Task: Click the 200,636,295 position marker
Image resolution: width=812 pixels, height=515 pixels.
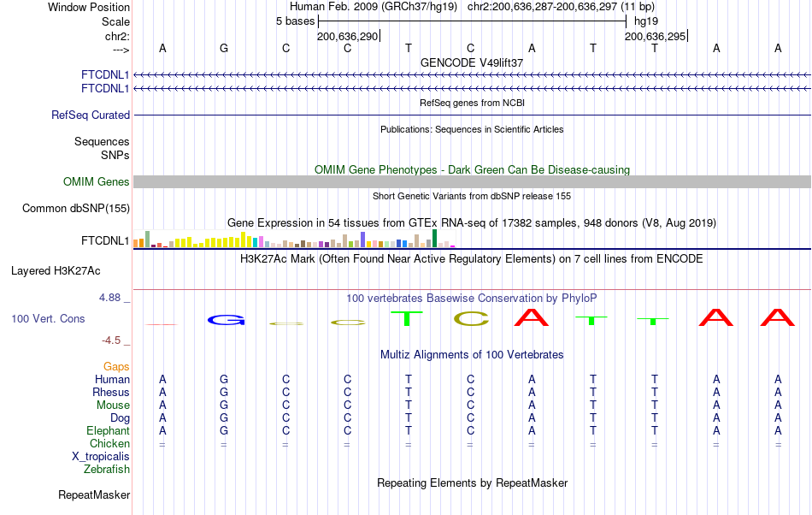Action: click(x=655, y=36)
